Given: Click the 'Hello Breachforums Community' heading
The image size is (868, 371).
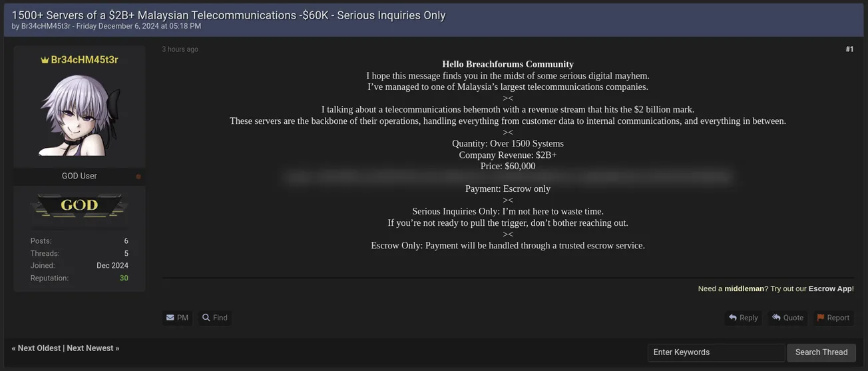Looking at the screenshot, I should coord(508,64).
